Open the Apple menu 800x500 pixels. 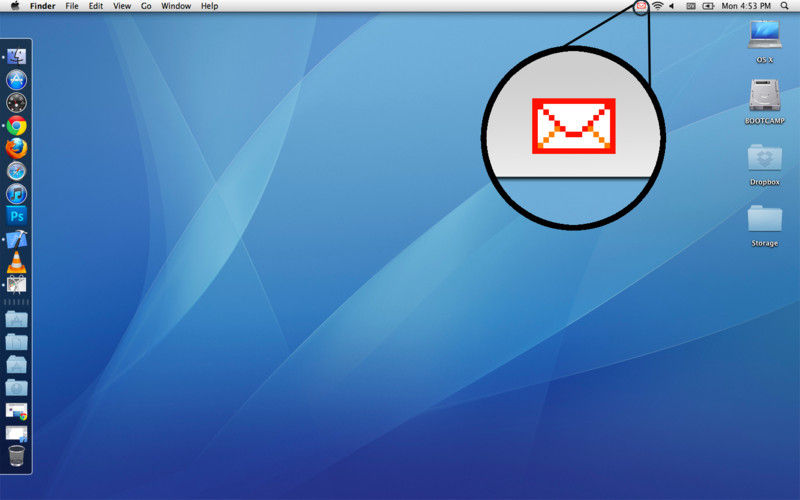click(x=15, y=6)
